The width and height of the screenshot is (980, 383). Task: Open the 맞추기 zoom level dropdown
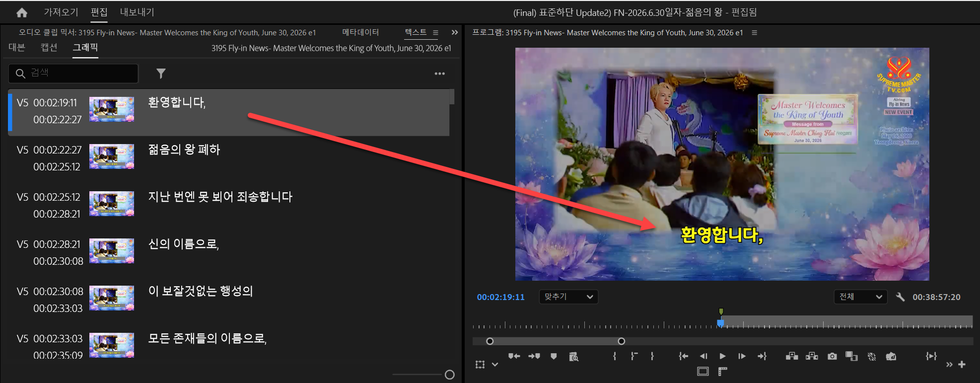[x=568, y=297]
